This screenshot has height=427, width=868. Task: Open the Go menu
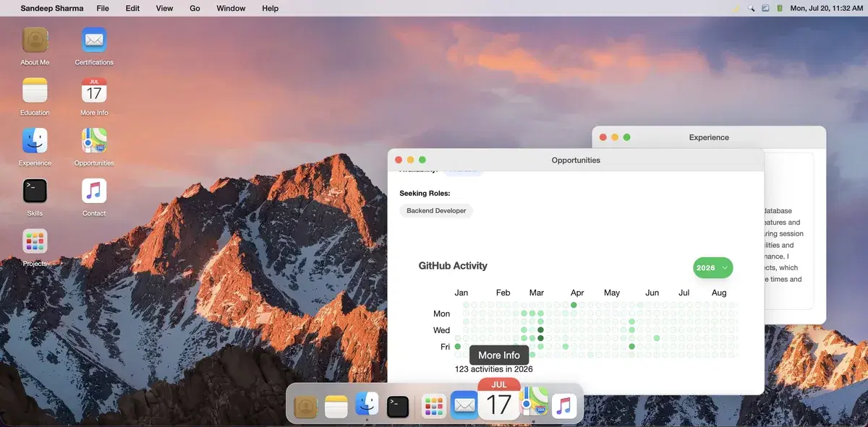[195, 8]
